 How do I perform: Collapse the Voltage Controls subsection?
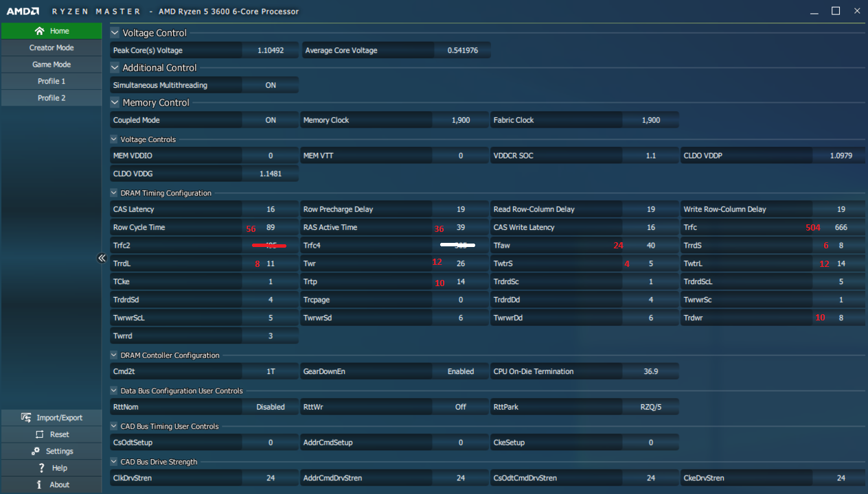pos(114,139)
